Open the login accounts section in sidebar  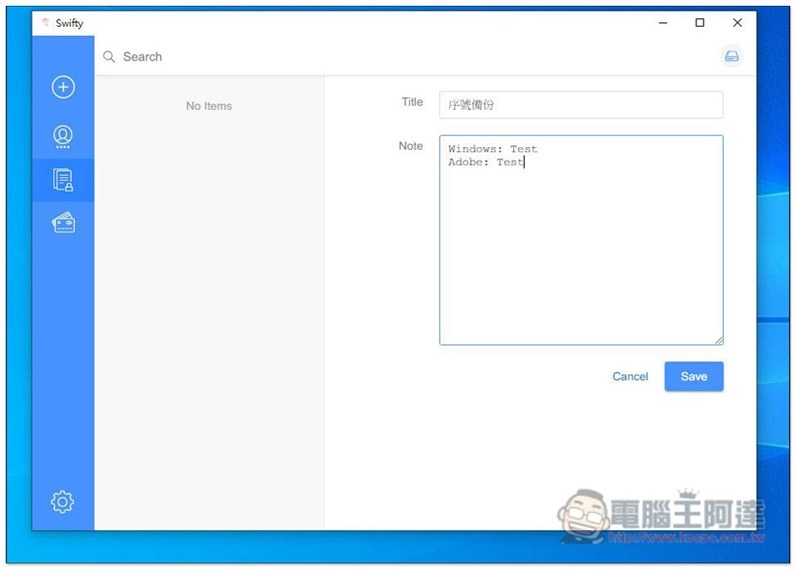[63, 136]
